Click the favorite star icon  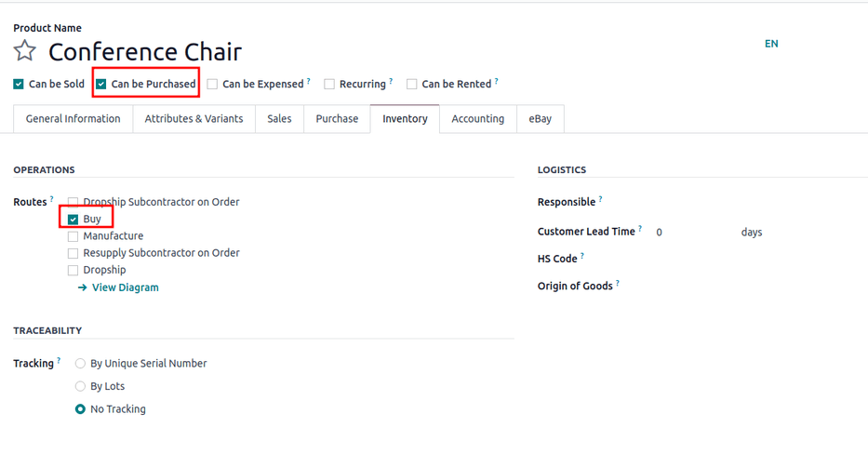[25, 51]
